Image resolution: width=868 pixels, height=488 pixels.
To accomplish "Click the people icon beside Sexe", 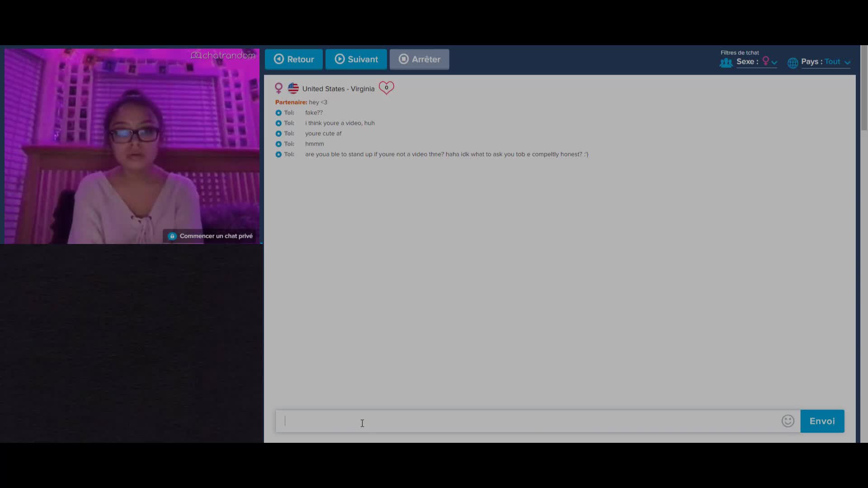I will 726,63.
